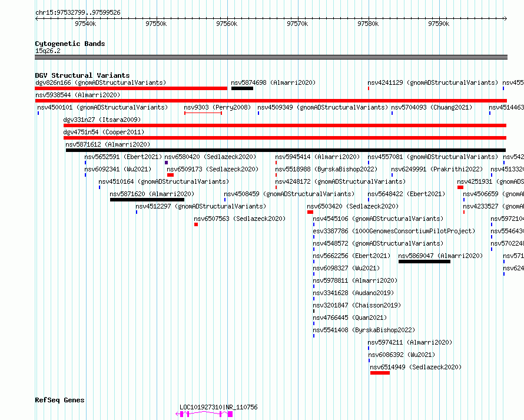The height and width of the screenshot is (420, 524).
Task: Open nsv4500101 gnomAD variant label
Action: (x=102, y=107)
